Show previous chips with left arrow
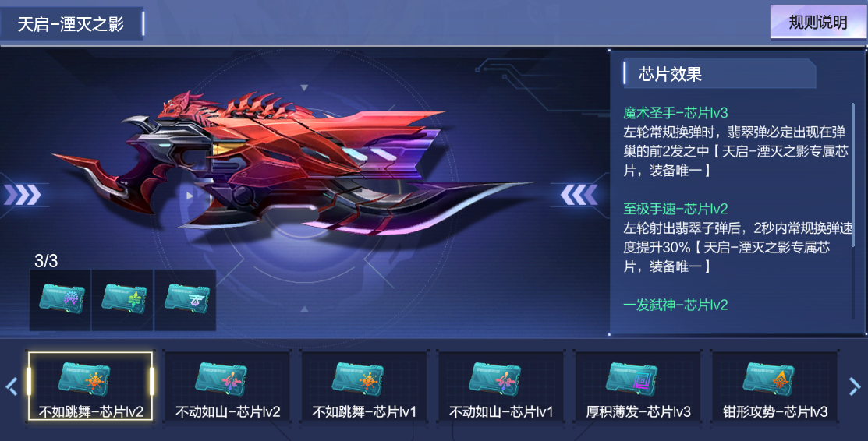This screenshot has width=868, height=441. [x=12, y=386]
